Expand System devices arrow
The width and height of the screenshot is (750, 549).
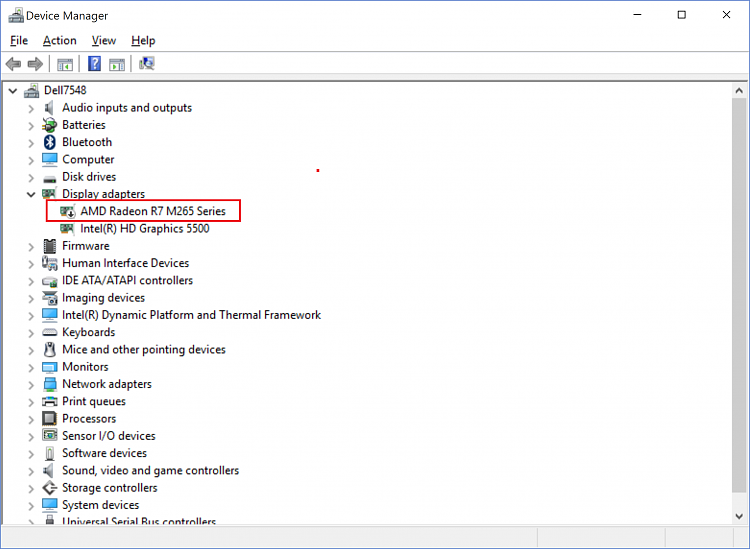[31, 506]
